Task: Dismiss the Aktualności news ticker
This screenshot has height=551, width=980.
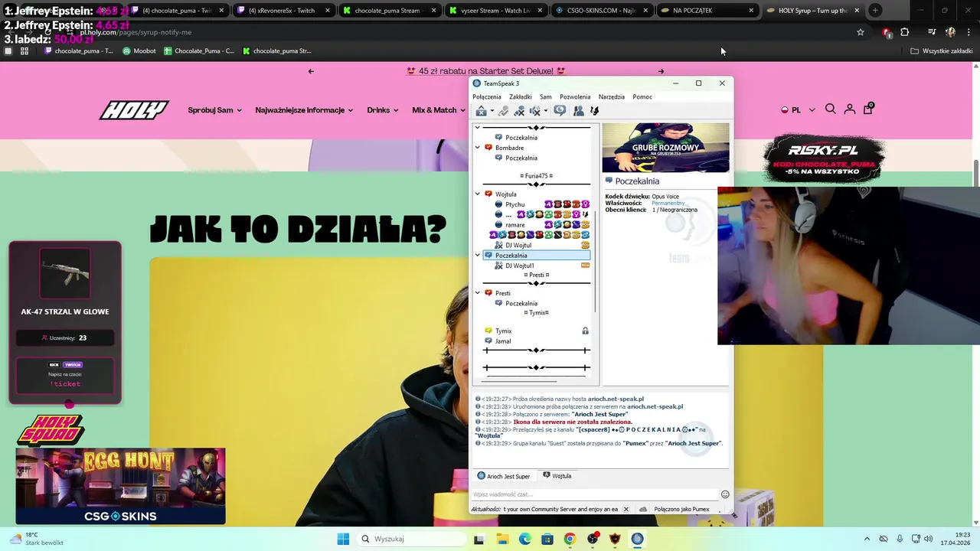Action: click(626, 509)
